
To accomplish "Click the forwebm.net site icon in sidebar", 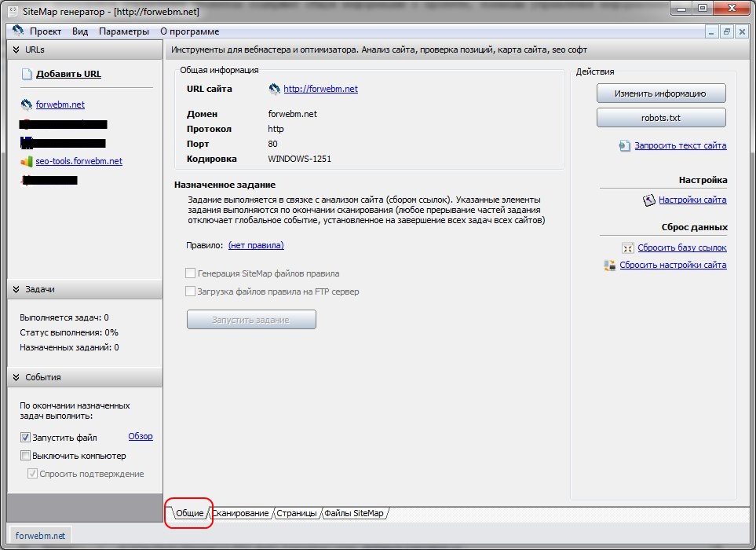I will [x=27, y=104].
